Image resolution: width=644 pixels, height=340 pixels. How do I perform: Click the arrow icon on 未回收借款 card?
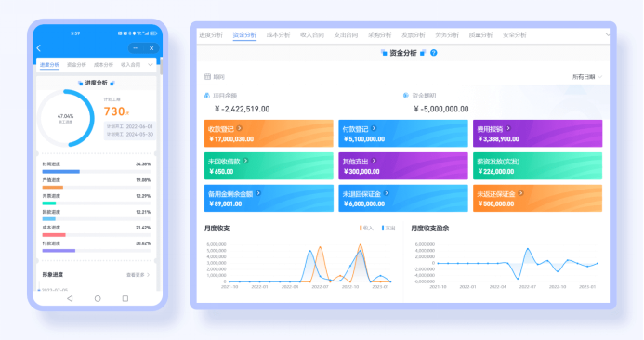coord(245,161)
